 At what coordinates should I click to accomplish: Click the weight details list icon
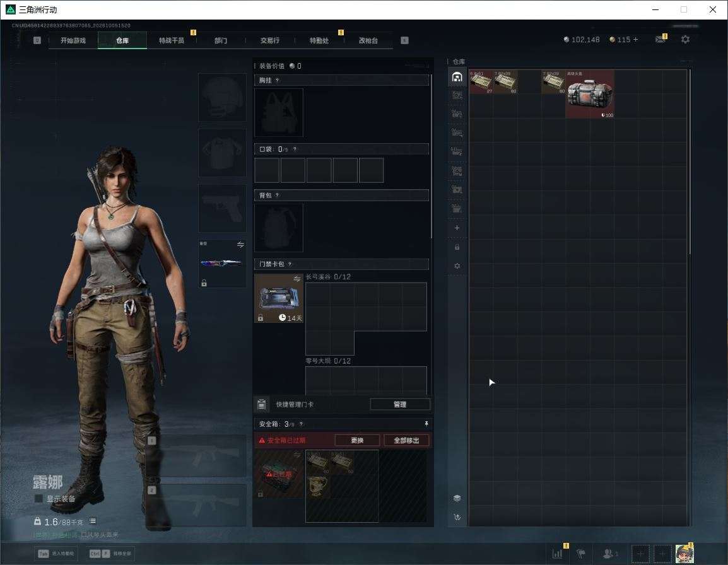[x=92, y=521]
